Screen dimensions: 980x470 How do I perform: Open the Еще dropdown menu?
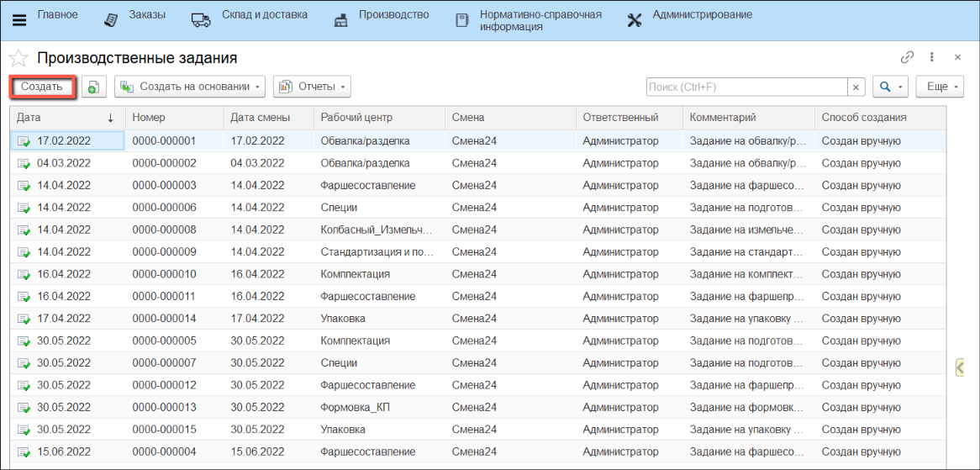[941, 87]
